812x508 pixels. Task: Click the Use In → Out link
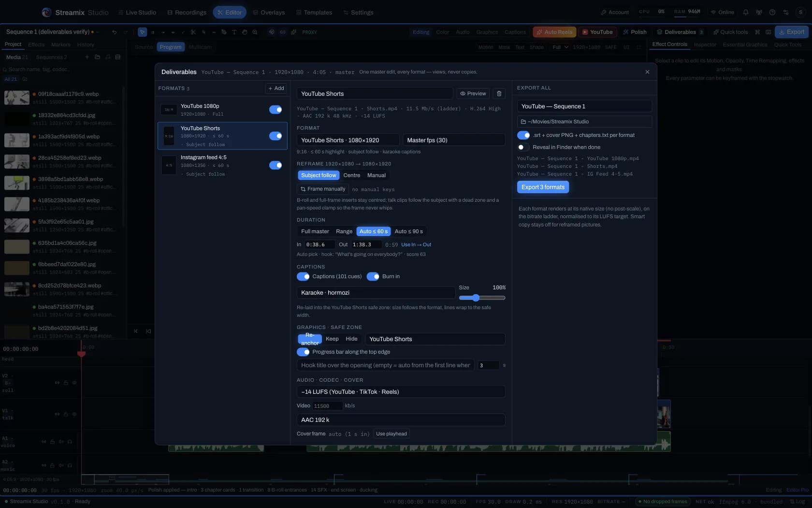click(416, 245)
